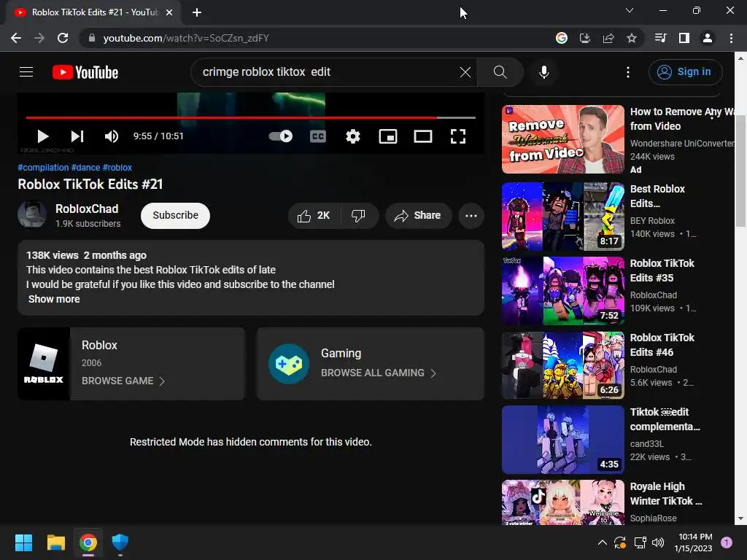
Task: Click #compilation hashtag
Action: click(43, 168)
